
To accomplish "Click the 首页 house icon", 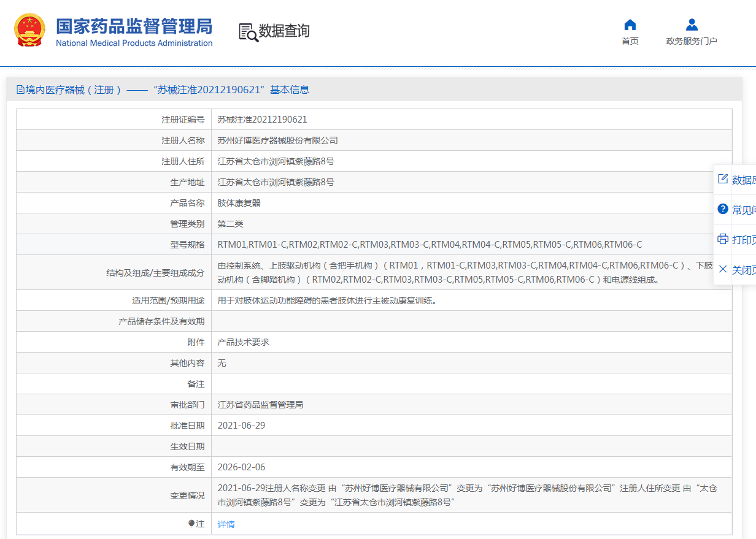I will pyautogui.click(x=630, y=25).
